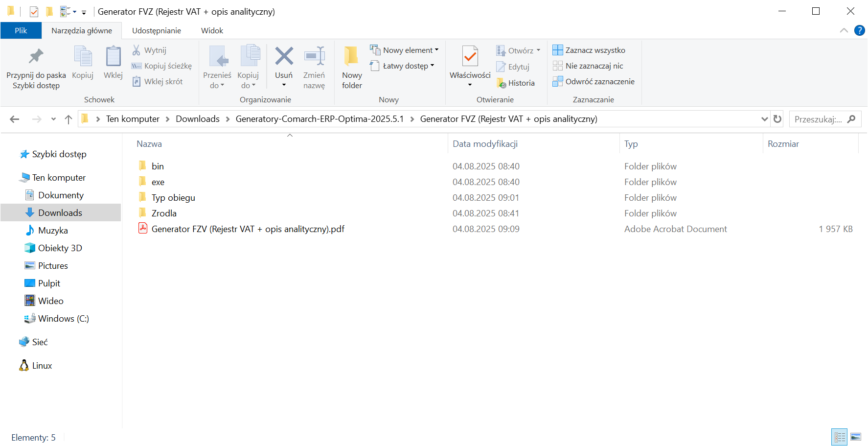Switch to the Widok tab
The image size is (868, 446).
[212, 30]
